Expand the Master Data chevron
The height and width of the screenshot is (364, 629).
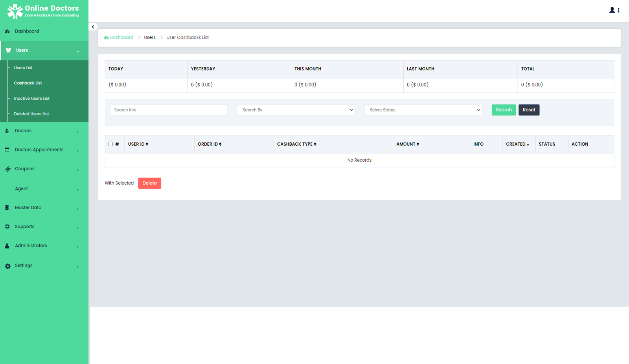(78, 209)
